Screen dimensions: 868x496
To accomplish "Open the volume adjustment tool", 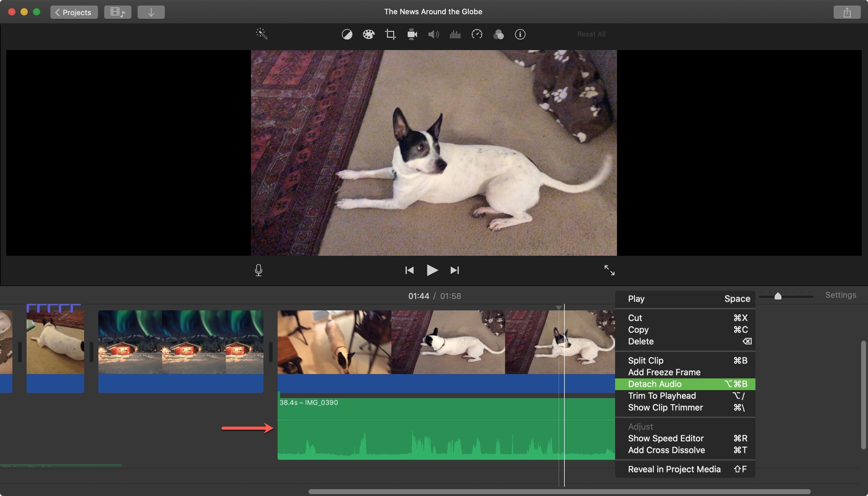I will coord(434,34).
